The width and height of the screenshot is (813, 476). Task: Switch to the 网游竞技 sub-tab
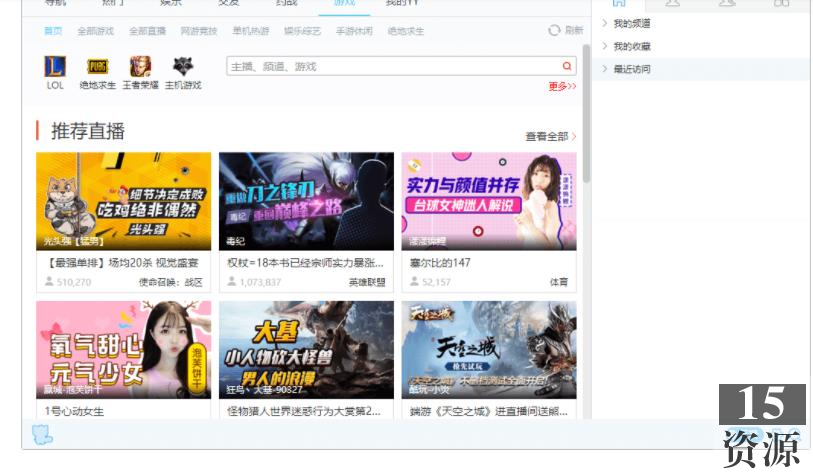click(x=199, y=31)
